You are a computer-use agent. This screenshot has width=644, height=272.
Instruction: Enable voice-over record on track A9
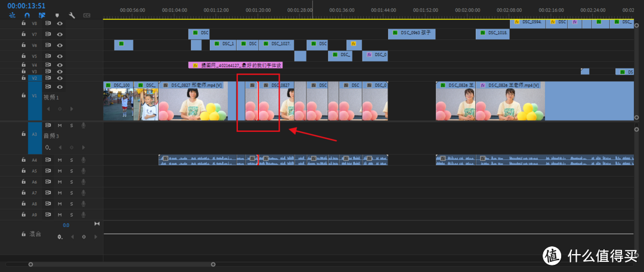pyautogui.click(x=83, y=215)
